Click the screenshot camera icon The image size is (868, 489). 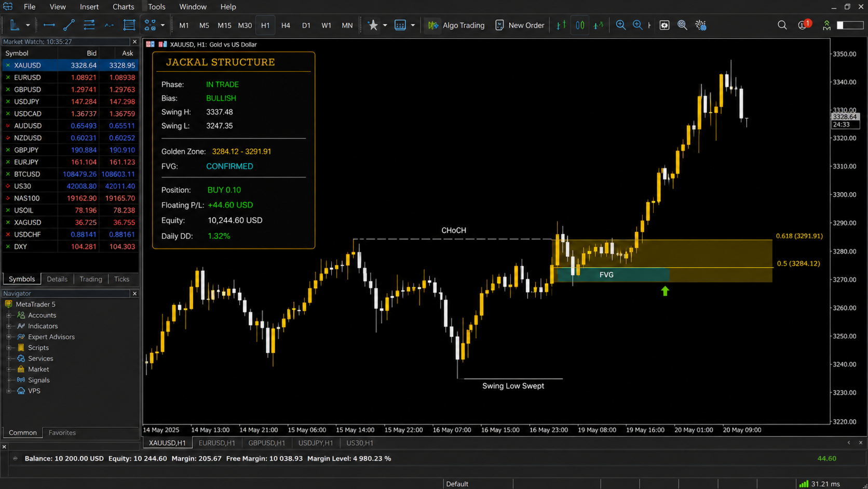coord(664,25)
